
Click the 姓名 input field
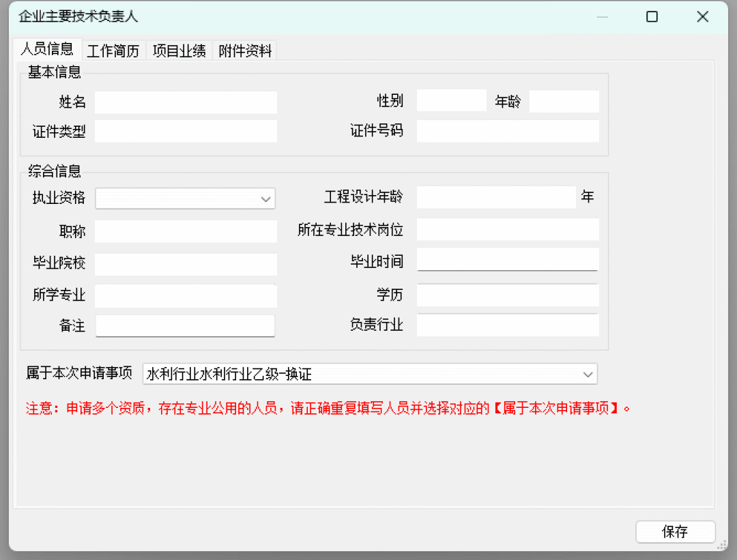186,102
